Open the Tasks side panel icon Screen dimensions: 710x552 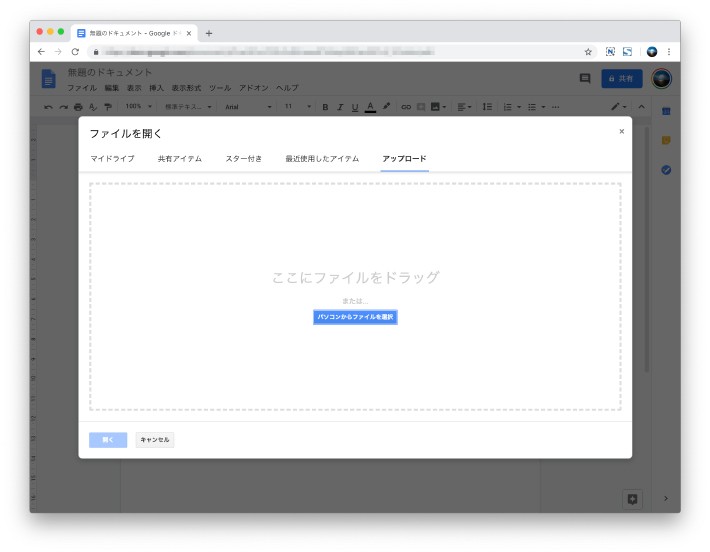click(x=666, y=170)
